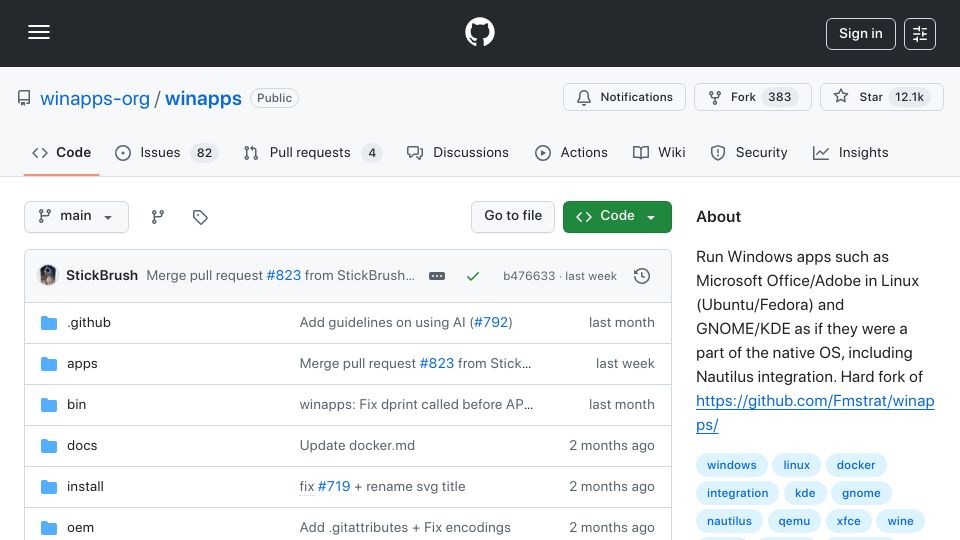Open the Issues tab
Viewport: 960px width, 540px height.
point(166,152)
